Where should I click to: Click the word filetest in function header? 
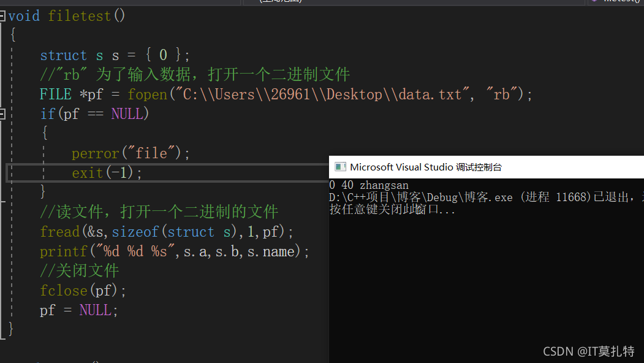click(x=80, y=16)
